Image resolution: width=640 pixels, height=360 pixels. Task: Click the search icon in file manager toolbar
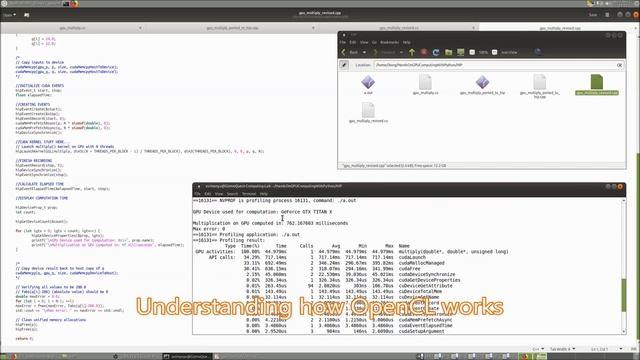[538, 52]
